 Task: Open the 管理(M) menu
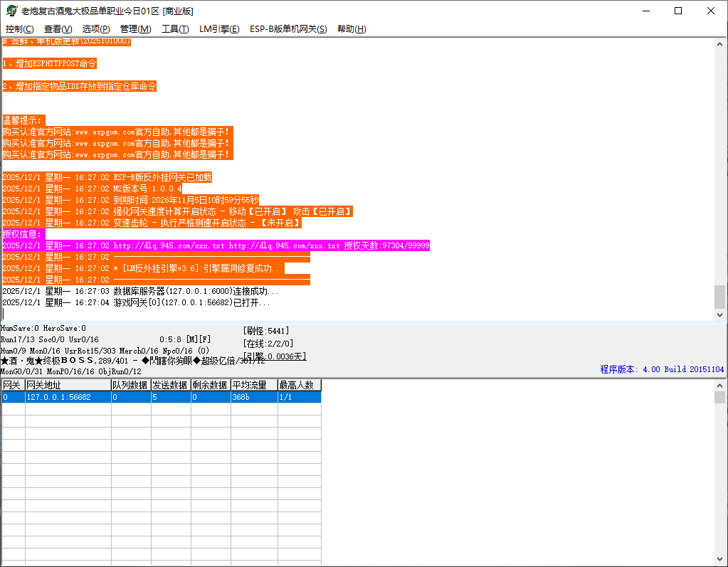135,29
